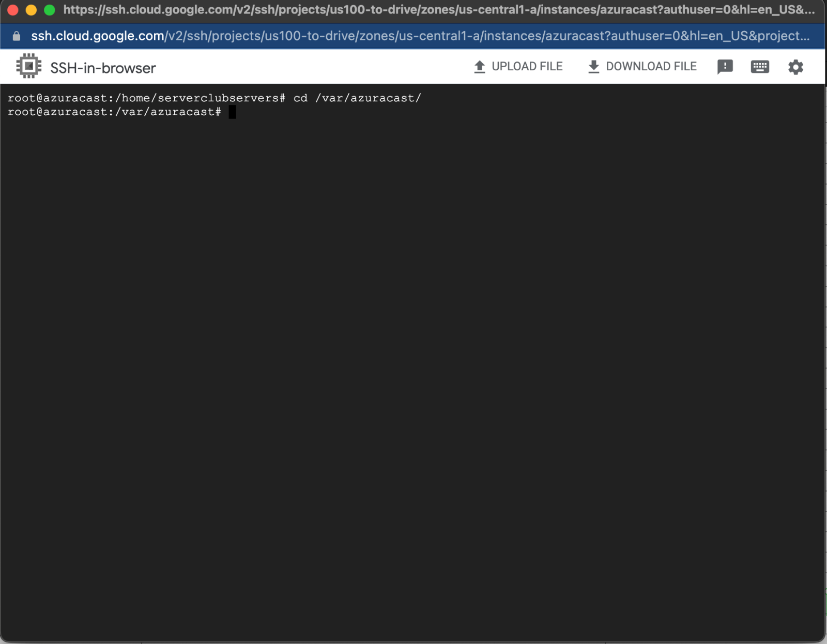This screenshot has width=827, height=644.
Task: Click the UPLOAD FILE button
Action: tap(518, 67)
